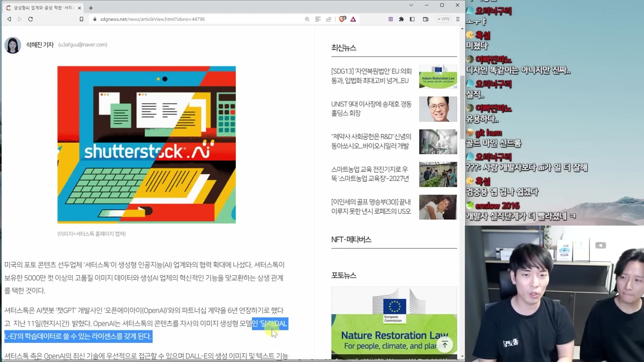Close the article browser tab
644x362 pixels.
tap(80, 8)
